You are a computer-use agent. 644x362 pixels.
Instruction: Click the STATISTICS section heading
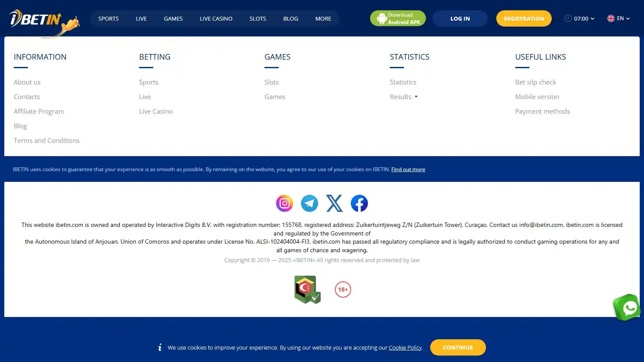pyautogui.click(x=410, y=57)
